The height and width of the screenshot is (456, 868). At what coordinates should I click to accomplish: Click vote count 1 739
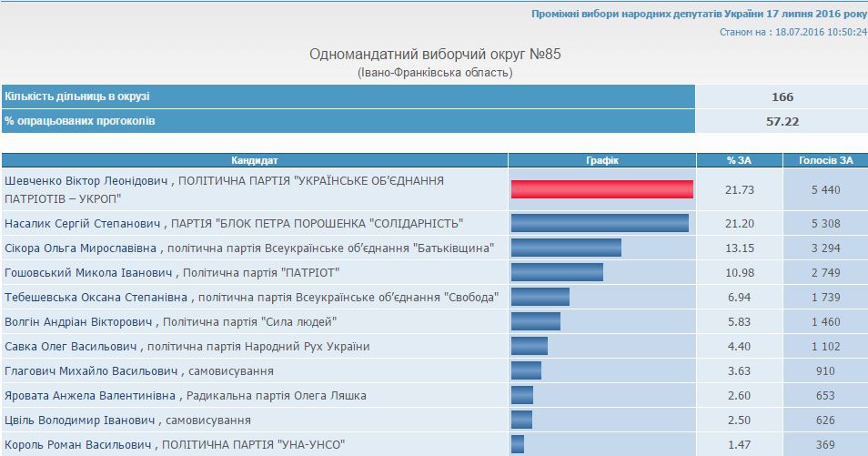(x=825, y=297)
